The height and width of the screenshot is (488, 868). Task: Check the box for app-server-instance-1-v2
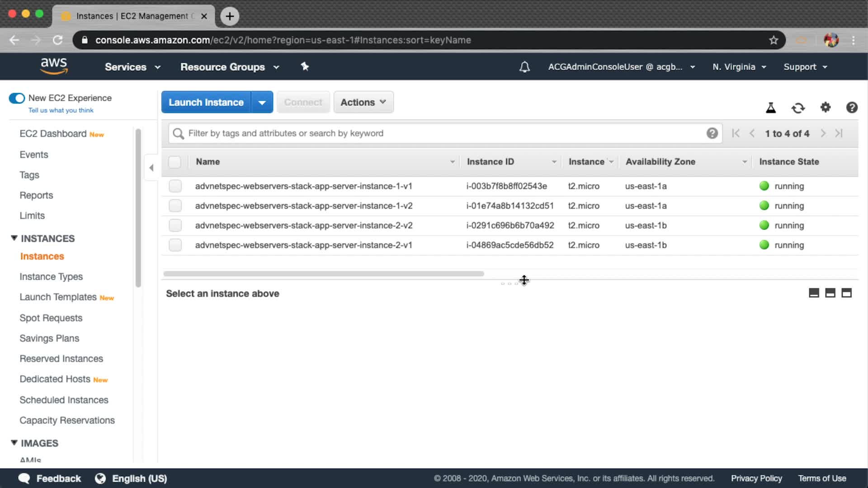pyautogui.click(x=175, y=206)
